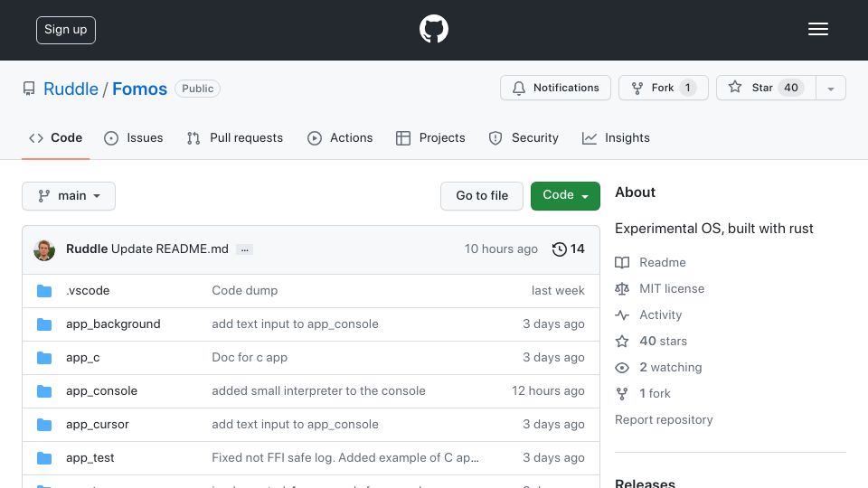The height and width of the screenshot is (488, 868).
Task: Open the Actions tab
Action: pyautogui.click(x=340, y=137)
